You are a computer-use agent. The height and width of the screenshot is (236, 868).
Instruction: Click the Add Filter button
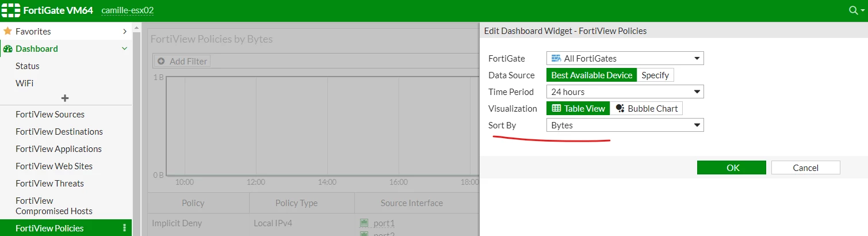click(x=182, y=61)
